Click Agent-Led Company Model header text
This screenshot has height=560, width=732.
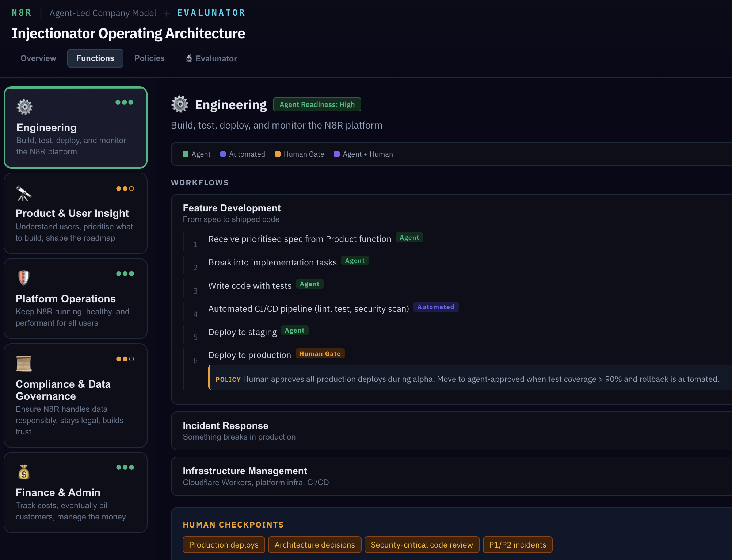tap(103, 13)
